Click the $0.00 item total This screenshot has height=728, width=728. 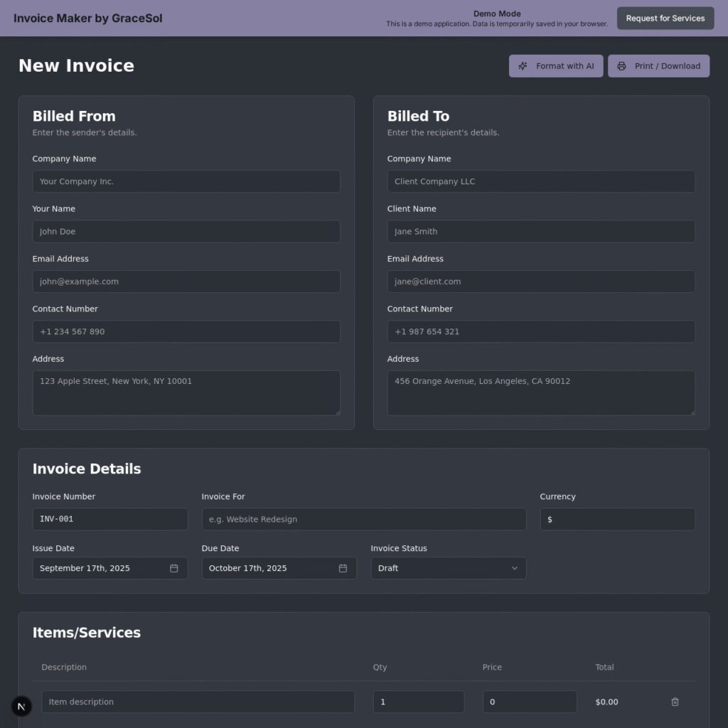tap(606, 702)
